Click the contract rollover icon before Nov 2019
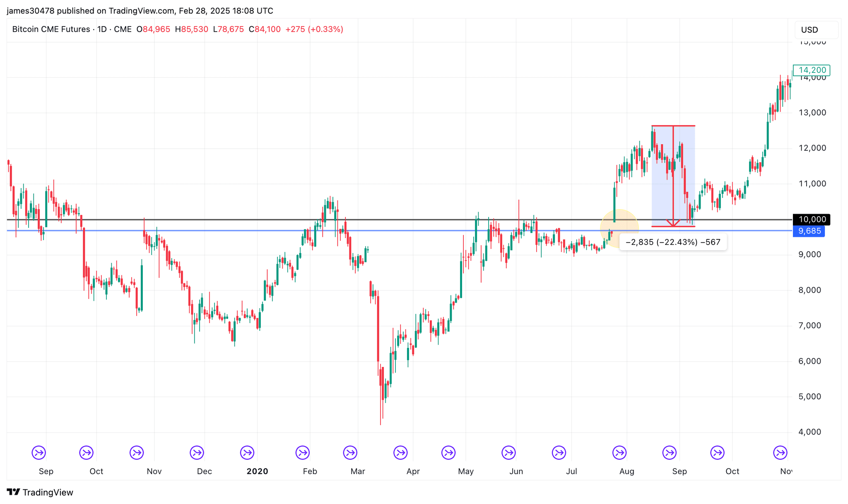Screen dimensions: 848x504 tap(137, 453)
